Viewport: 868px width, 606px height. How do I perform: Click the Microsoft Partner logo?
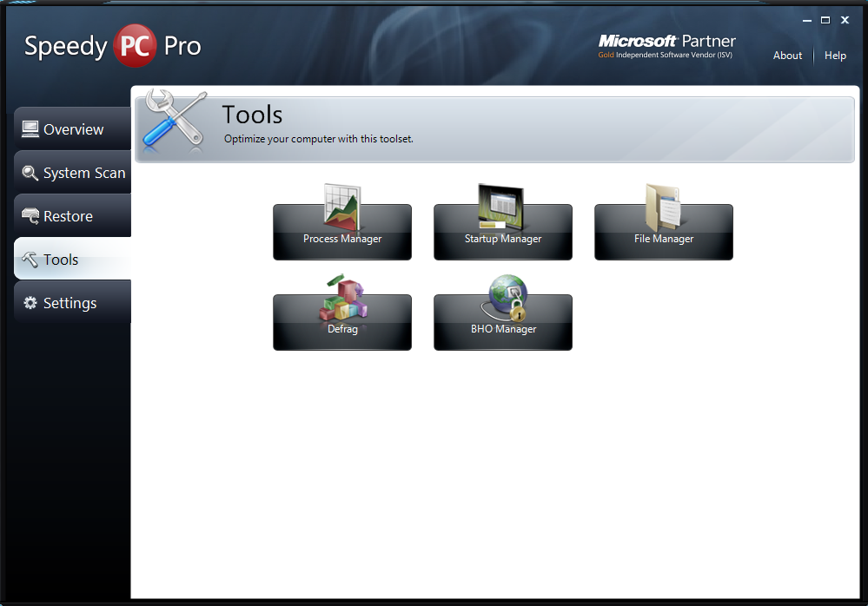pos(666,45)
